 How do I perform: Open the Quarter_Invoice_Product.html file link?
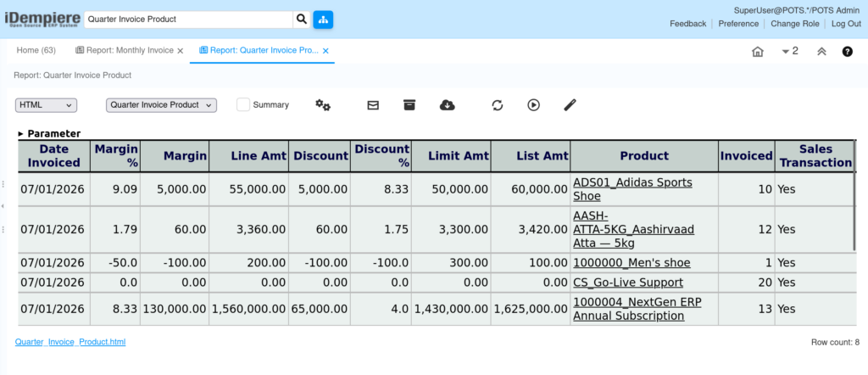tap(70, 342)
